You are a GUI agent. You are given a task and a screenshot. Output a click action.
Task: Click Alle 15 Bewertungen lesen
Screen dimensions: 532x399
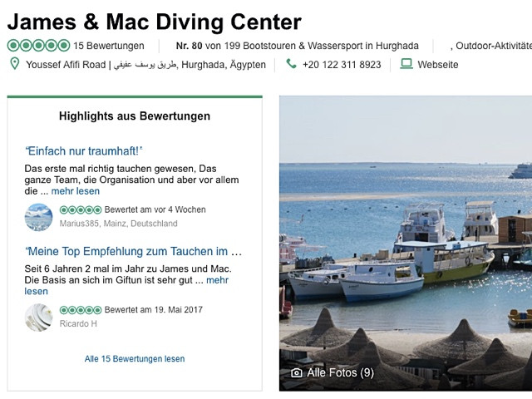click(x=135, y=358)
